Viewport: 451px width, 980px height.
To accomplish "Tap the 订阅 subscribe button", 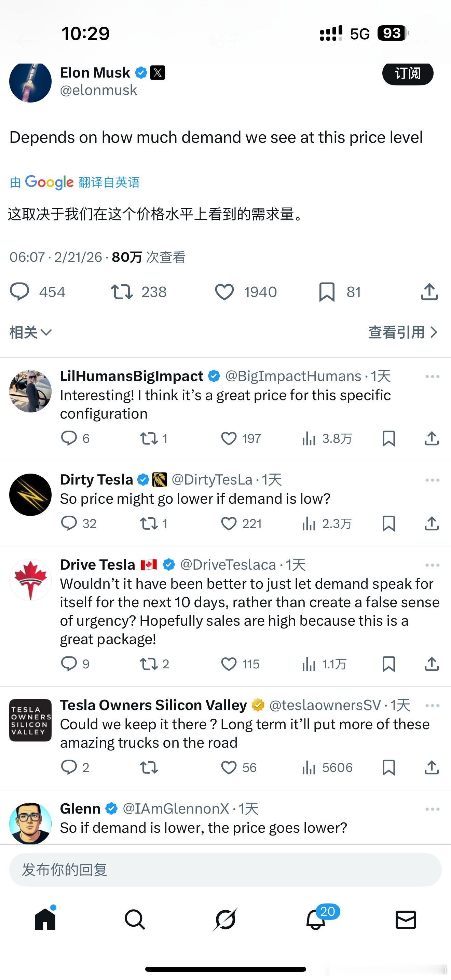I will click(408, 73).
